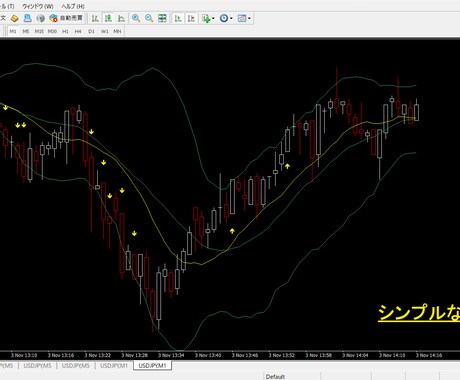Click the blue user account icon in toolbar
Screen dimensions: 460x380
coord(27,18)
